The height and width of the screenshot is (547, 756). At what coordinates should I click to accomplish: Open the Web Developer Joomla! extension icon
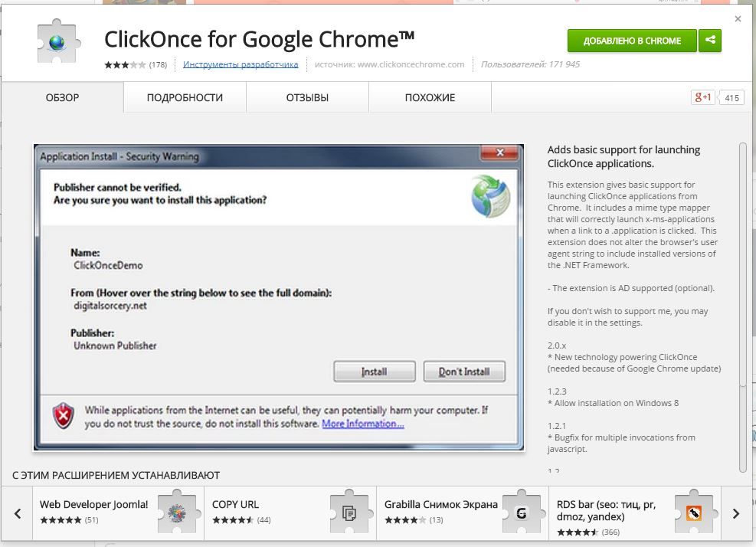point(177,513)
